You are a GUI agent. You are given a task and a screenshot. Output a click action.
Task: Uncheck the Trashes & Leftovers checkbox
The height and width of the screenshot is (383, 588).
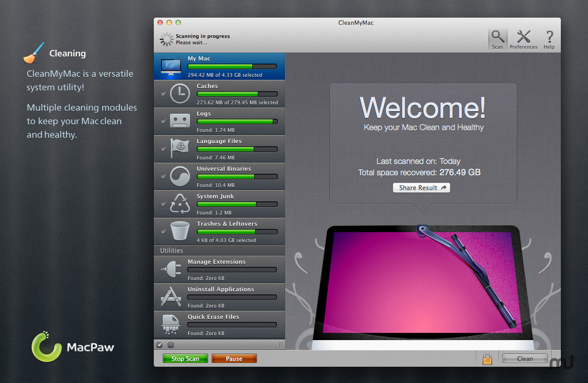[163, 231]
